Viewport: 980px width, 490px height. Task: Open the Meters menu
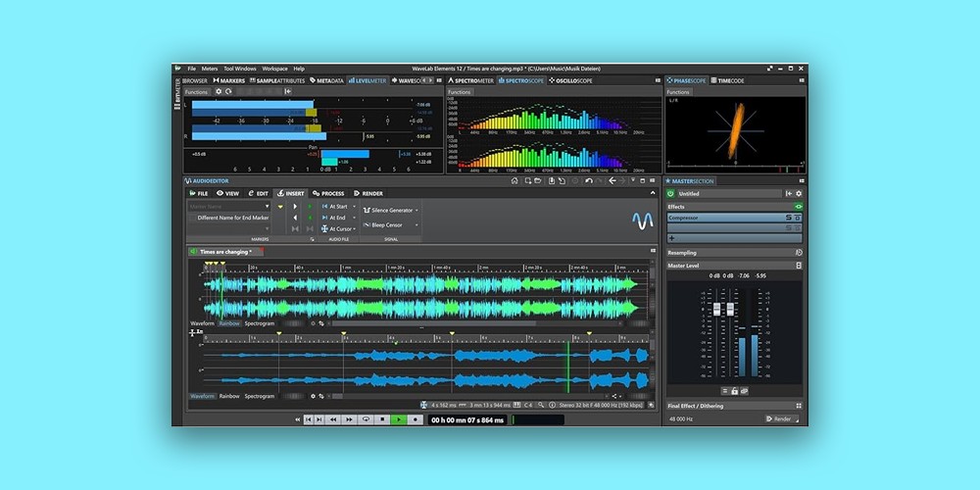209,69
